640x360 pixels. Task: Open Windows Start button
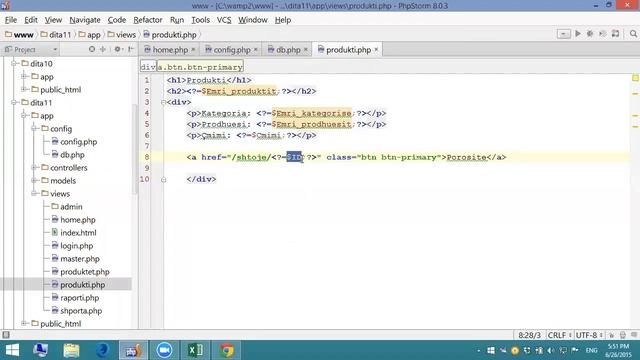coord(12,350)
